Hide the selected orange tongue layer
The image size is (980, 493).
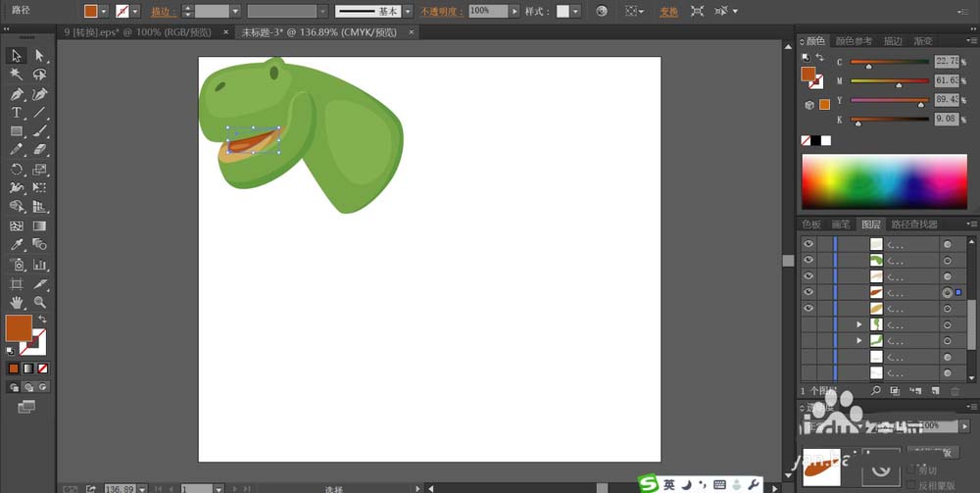coord(808,292)
